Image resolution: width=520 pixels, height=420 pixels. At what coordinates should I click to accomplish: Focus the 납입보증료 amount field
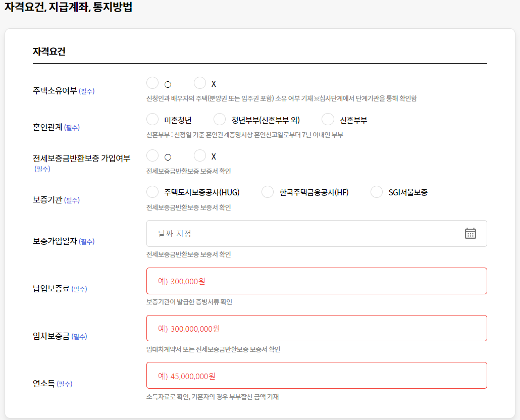(x=317, y=281)
